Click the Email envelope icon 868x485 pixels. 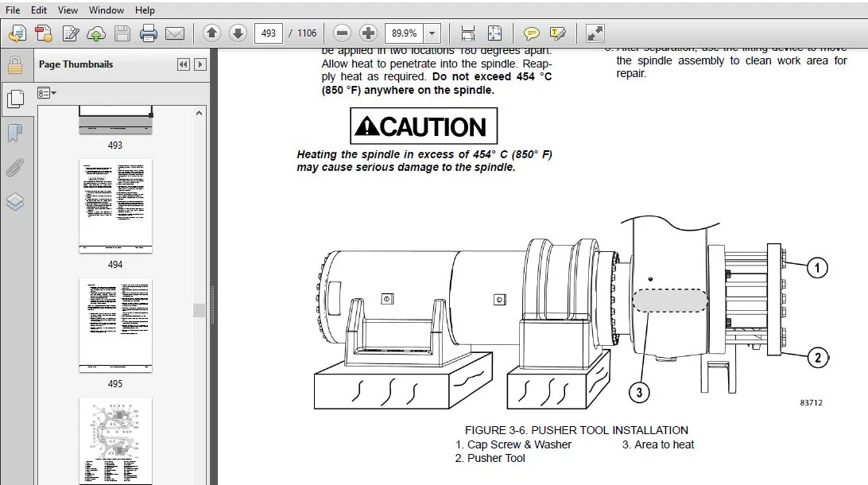175,33
